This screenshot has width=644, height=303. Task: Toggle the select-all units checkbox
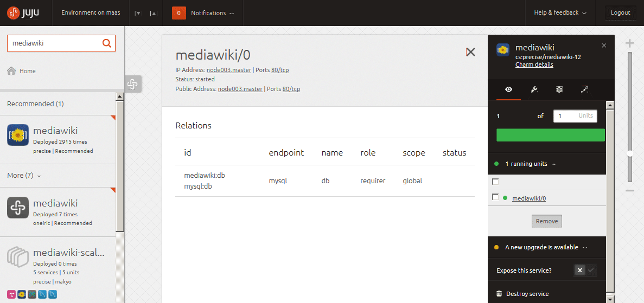[x=495, y=182]
